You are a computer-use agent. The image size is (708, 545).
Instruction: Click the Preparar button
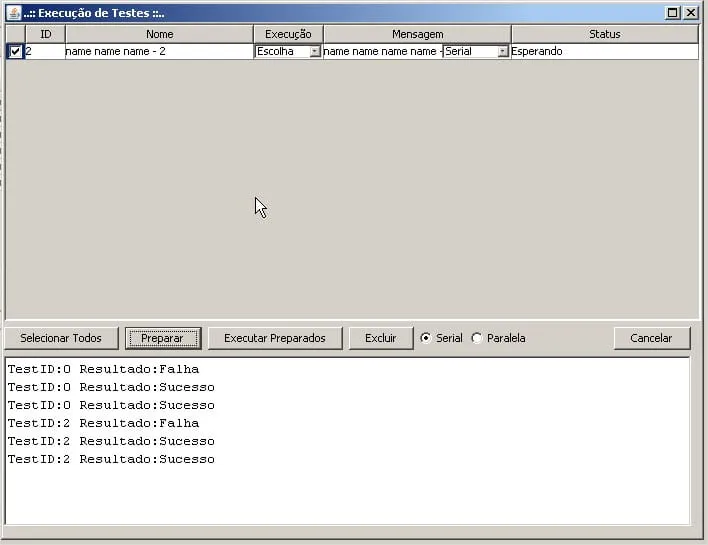163,338
